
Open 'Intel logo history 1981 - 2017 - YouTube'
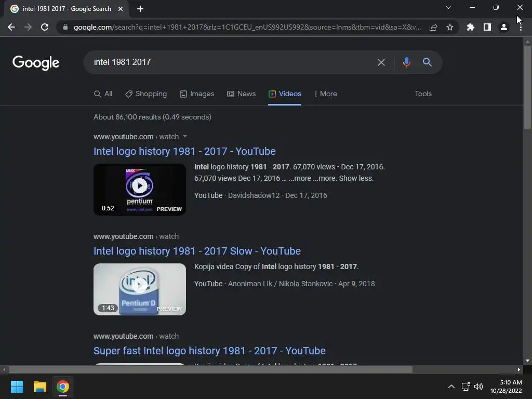point(184,151)
